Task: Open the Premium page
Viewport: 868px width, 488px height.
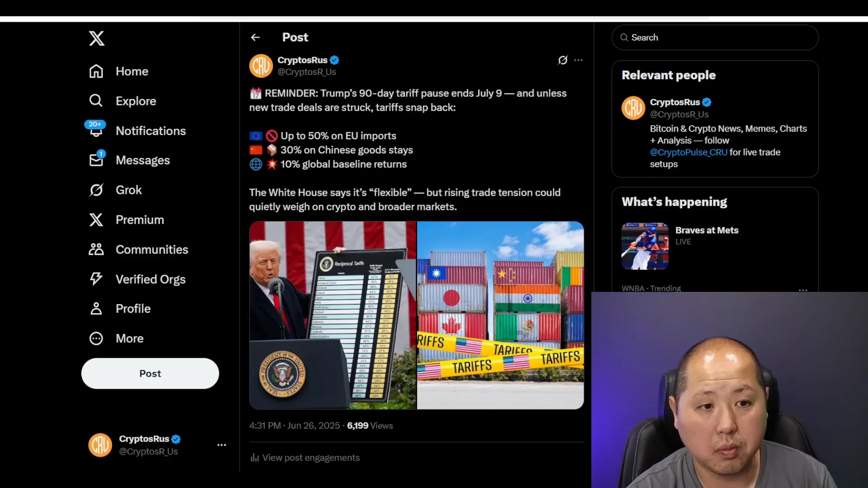Action: (127, 220)
